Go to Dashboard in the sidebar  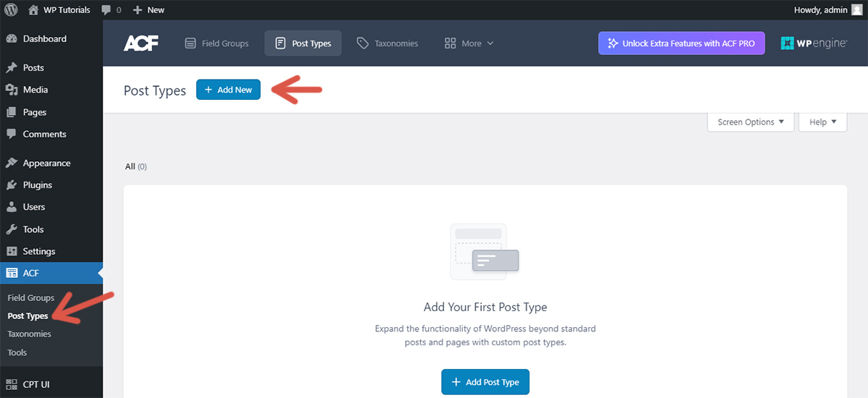coord(51,39)
